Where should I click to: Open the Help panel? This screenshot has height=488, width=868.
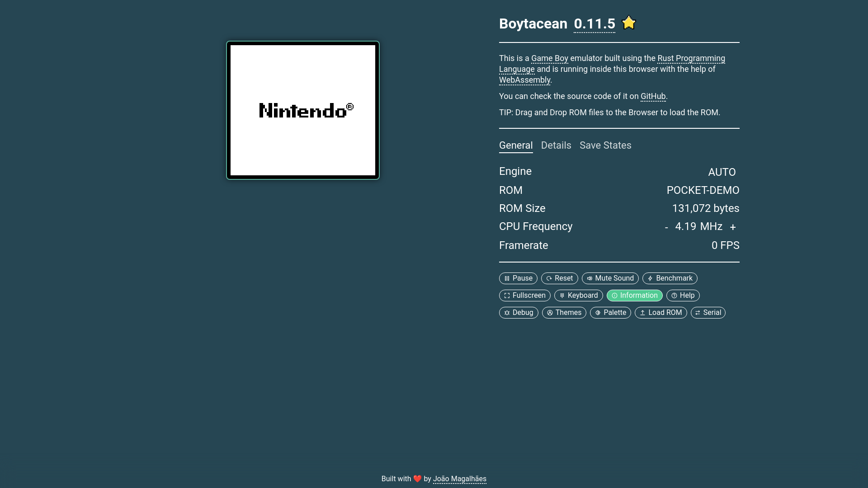(683, 296)
